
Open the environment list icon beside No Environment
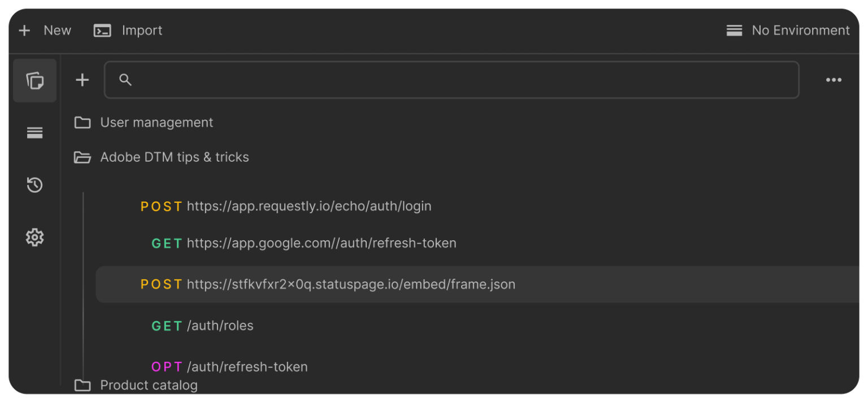tap(734, 30)
